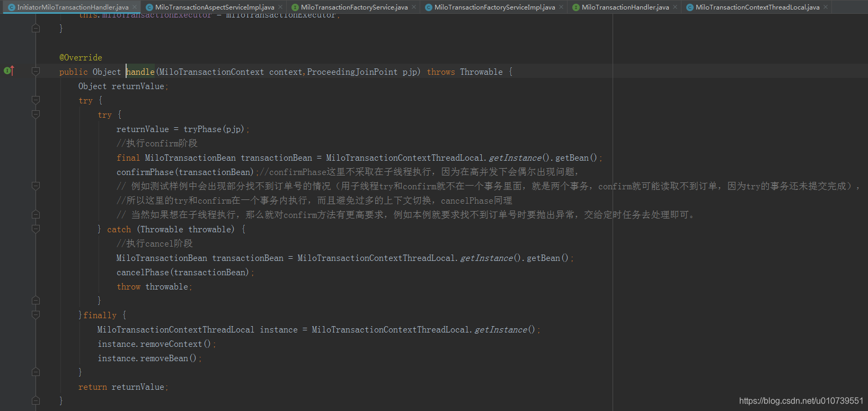
Task: Switch to MiloTransactionHandler.java tab
Action: [x=625, y=7]
